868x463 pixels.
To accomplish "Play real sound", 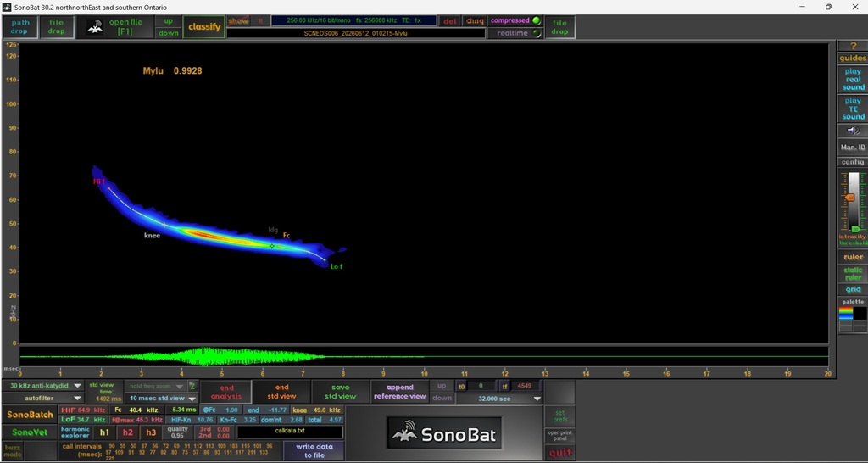I will tap(853, 79).
